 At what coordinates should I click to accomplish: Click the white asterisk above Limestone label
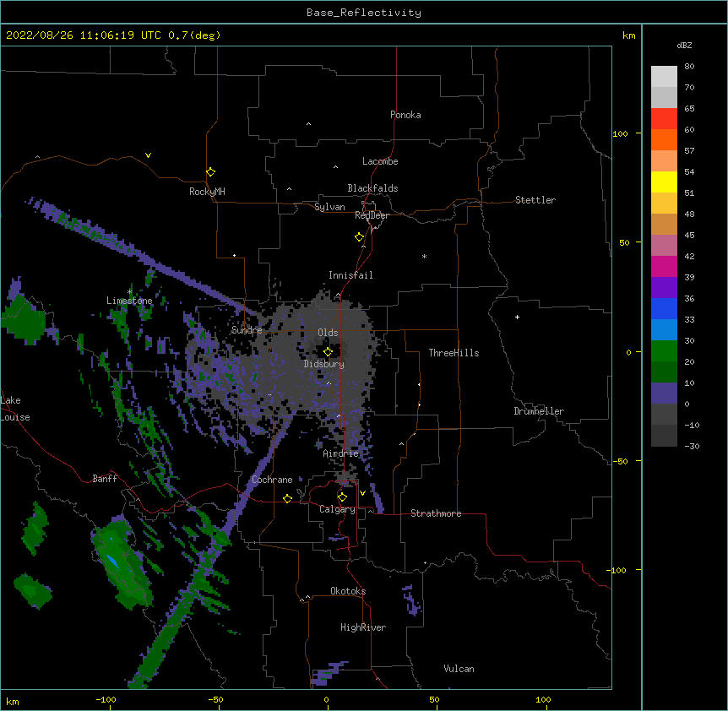[x=130, y=292]
